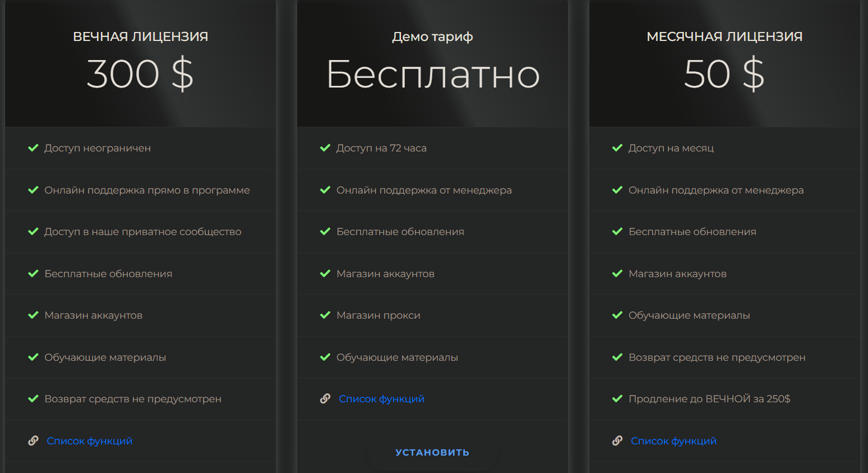The width and height of the screenshot is (868, 473).
Task: Select the МЕСЯЧНАЯ ЛИЦЕНЗИЯ title
Action: pos(724,36)
